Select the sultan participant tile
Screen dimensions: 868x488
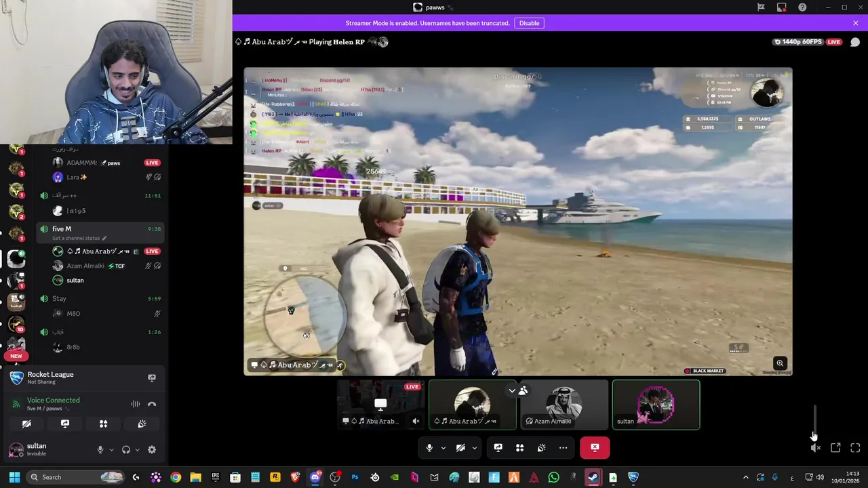click(656, 405)
